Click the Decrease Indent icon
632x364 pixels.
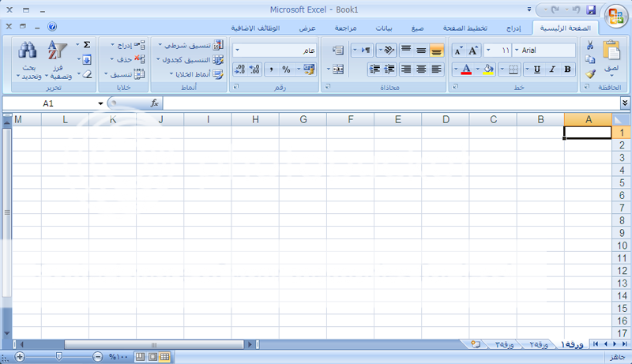click(389, 69)
